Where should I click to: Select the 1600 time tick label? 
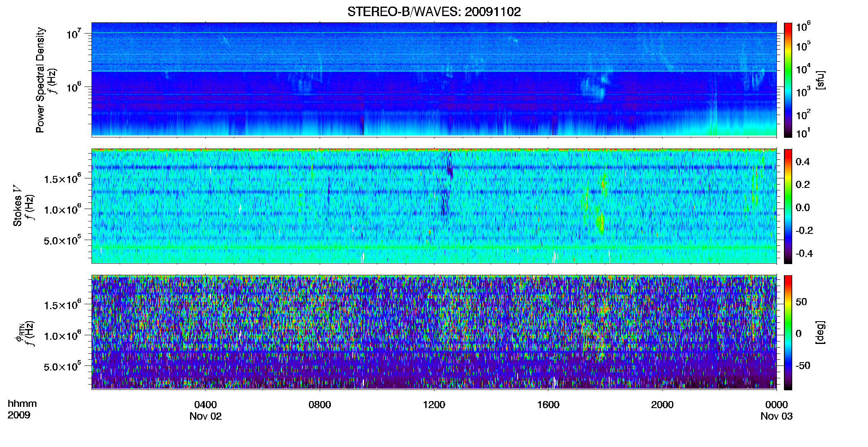[x=548, y=405]
